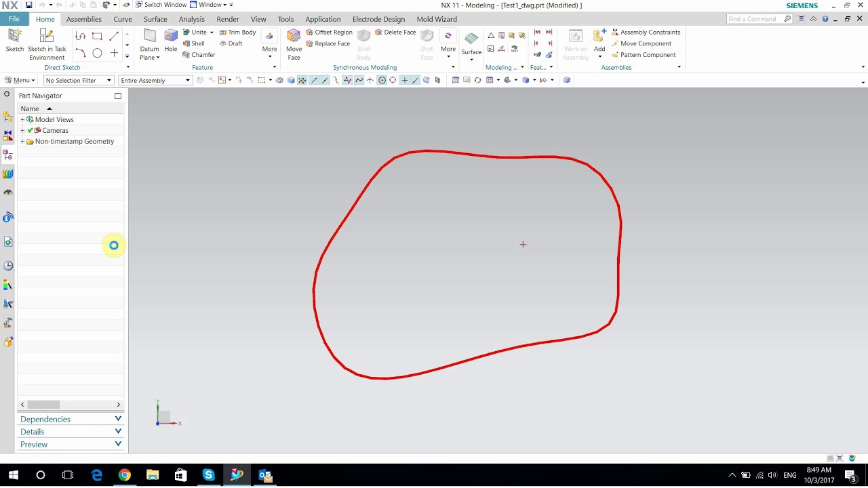Toggle the Snap to Mid Point option
Viewport: 868px width, 488px height.
pos(325,80)
